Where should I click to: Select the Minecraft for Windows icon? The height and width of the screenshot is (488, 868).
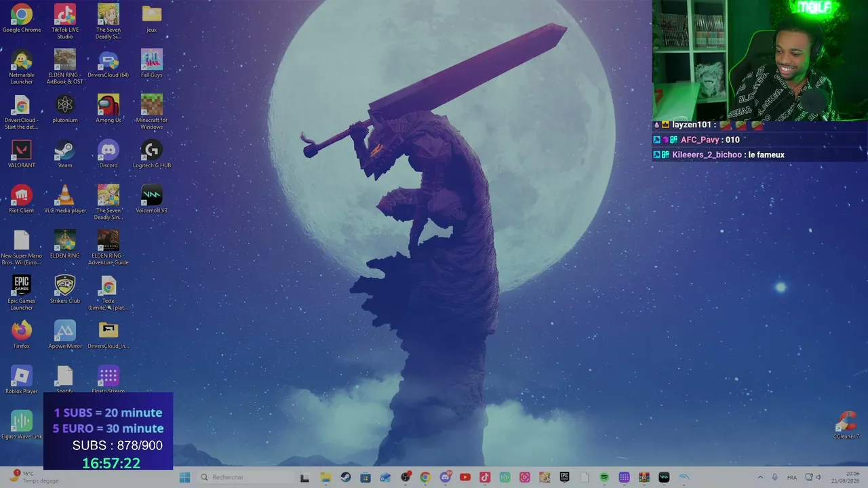151,113
